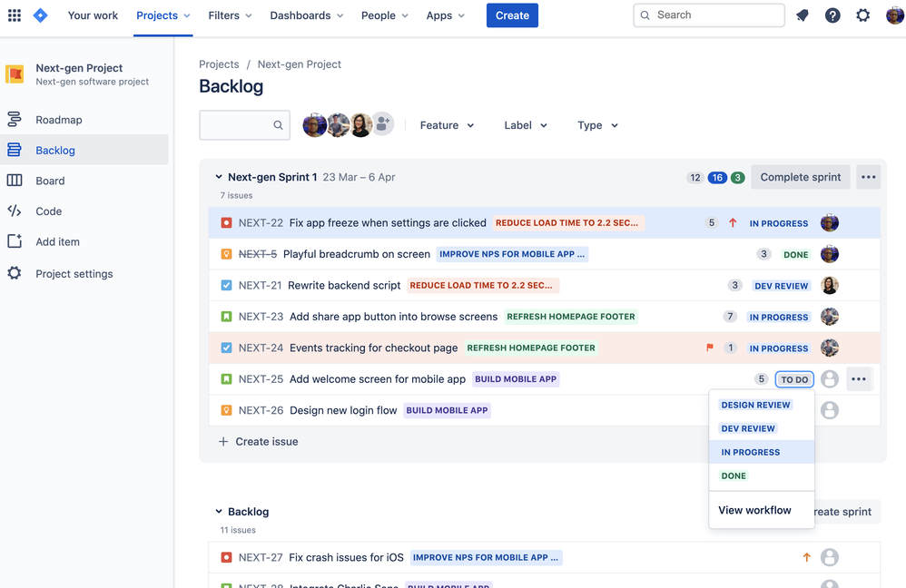This screenshot has width=906, height=588.
Task: Click View workflow menu entry
Action: pyautogui.click(x=762, y=510)
